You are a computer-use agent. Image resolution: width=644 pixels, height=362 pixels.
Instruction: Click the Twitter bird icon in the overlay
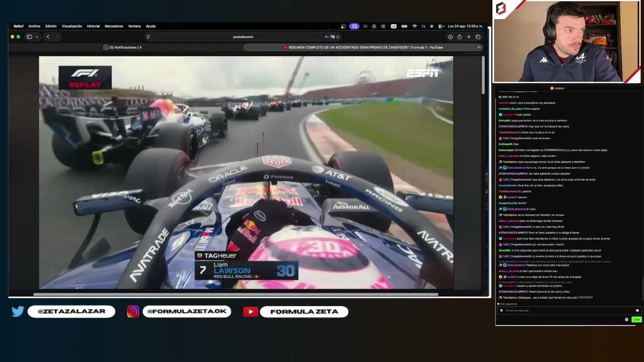tap(18, 312)
